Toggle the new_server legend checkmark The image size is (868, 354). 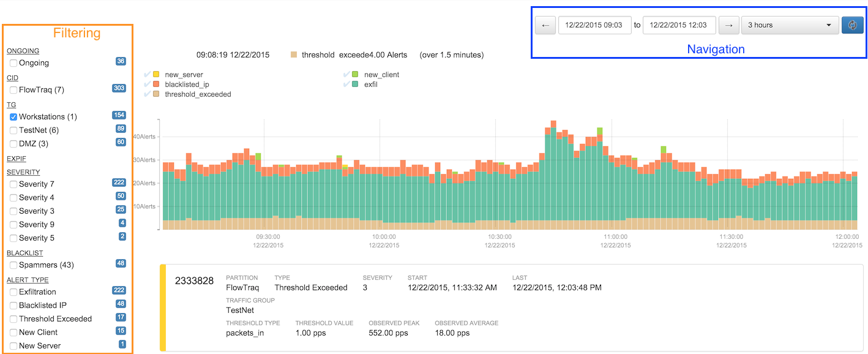(x=147, y=75)
